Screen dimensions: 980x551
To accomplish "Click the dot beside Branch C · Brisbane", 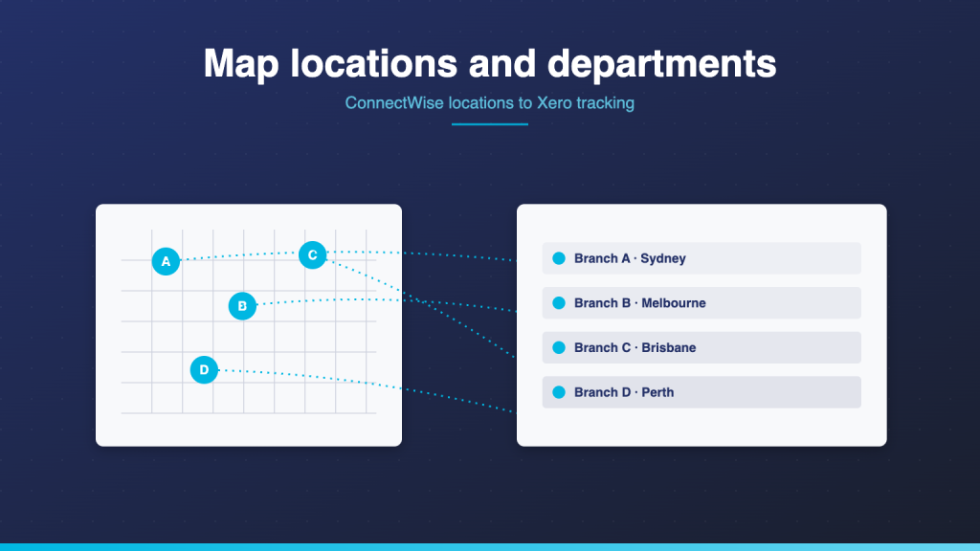I will pos(559,347).
